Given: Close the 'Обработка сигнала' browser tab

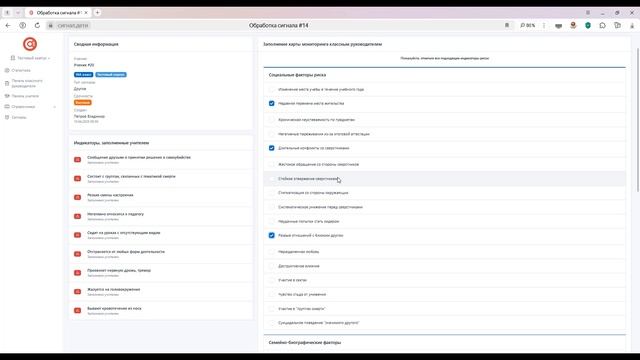Looking at the screenshot, I should tap(86, 13).
